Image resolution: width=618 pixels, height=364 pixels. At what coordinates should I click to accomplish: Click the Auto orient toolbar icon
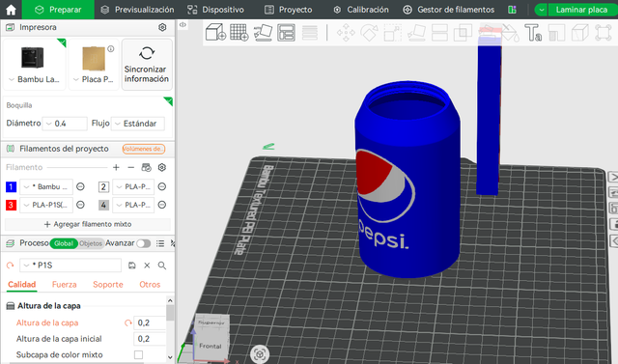click(x=263, y=32)
